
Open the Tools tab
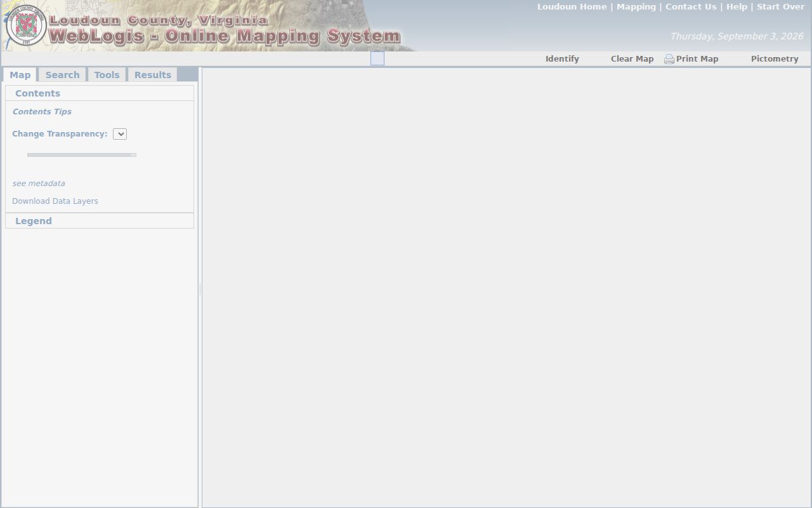click(x=107, y=75)
